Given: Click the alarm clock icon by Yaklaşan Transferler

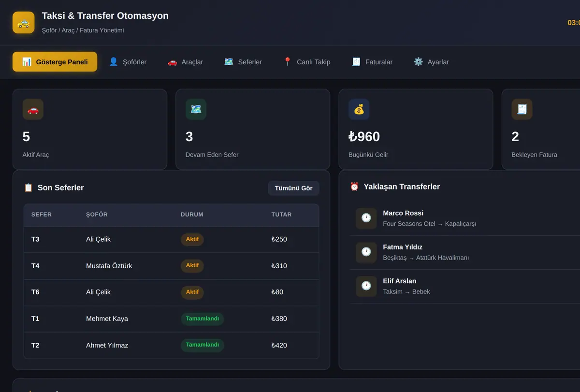Looking at the screenshot, I should coord(354,187).
